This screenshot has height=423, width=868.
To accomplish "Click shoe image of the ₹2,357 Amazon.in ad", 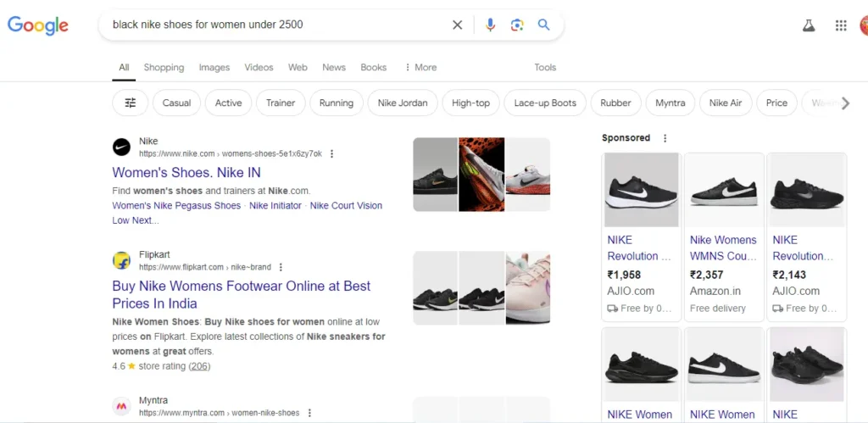I will click(x=724, y=190).
